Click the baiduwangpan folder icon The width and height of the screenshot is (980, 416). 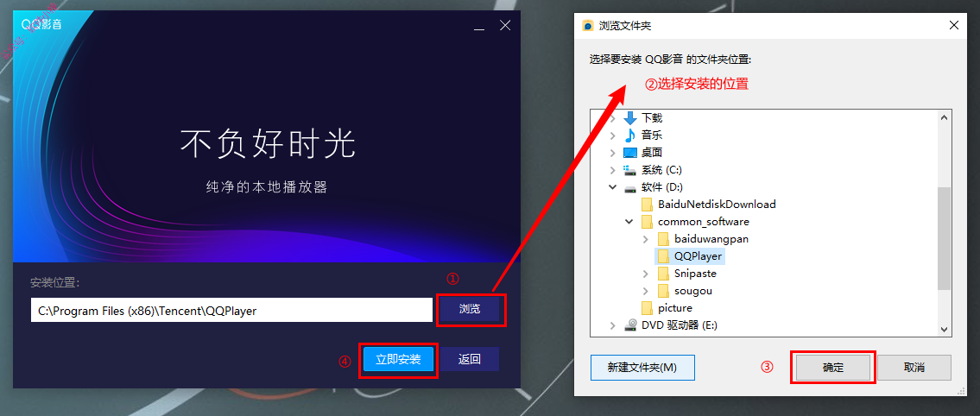click(664, 238)
